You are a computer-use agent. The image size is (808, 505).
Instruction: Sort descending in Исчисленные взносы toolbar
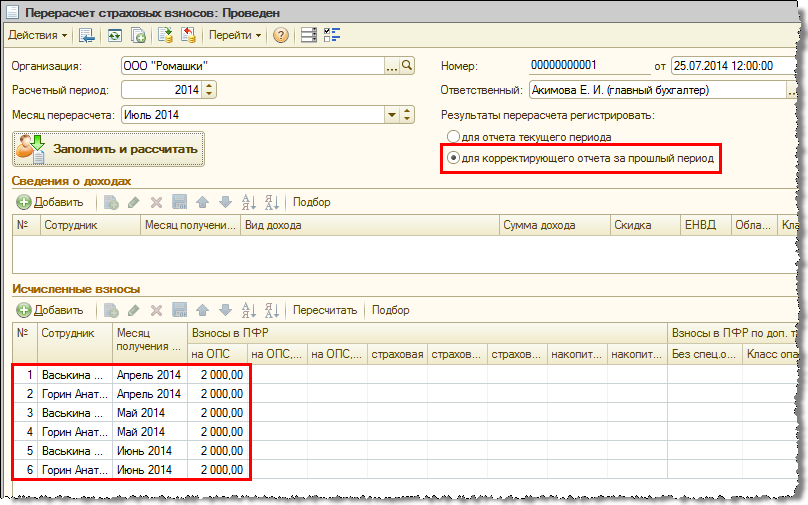(x=273, y=310)
